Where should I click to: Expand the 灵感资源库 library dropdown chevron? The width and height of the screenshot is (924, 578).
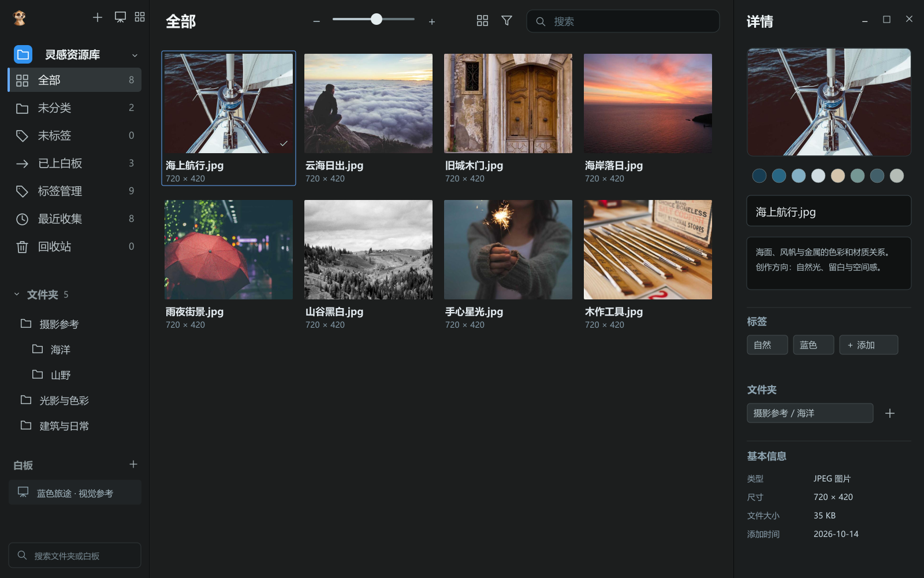135,55
